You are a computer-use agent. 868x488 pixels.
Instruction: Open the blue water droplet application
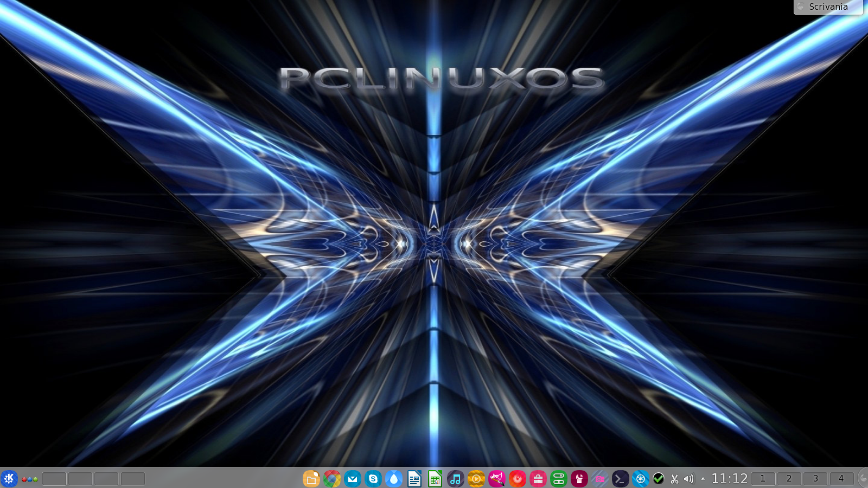tap(394, 479)
